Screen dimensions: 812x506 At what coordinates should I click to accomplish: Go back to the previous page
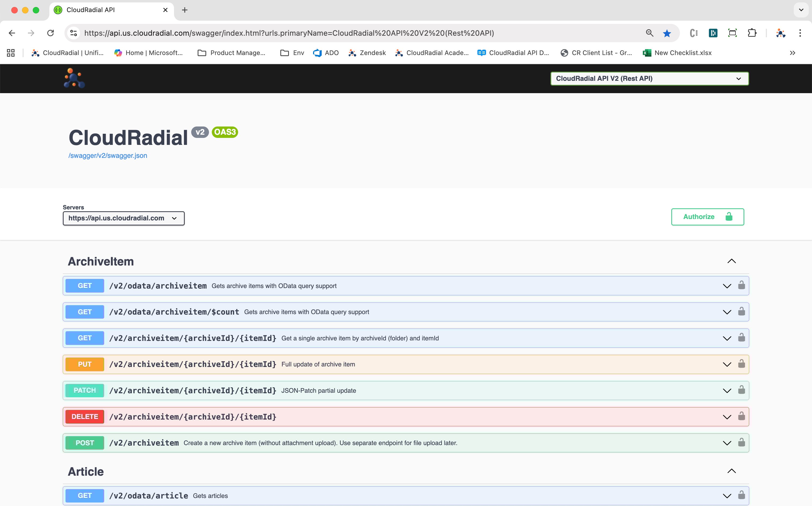coord(12,33)
